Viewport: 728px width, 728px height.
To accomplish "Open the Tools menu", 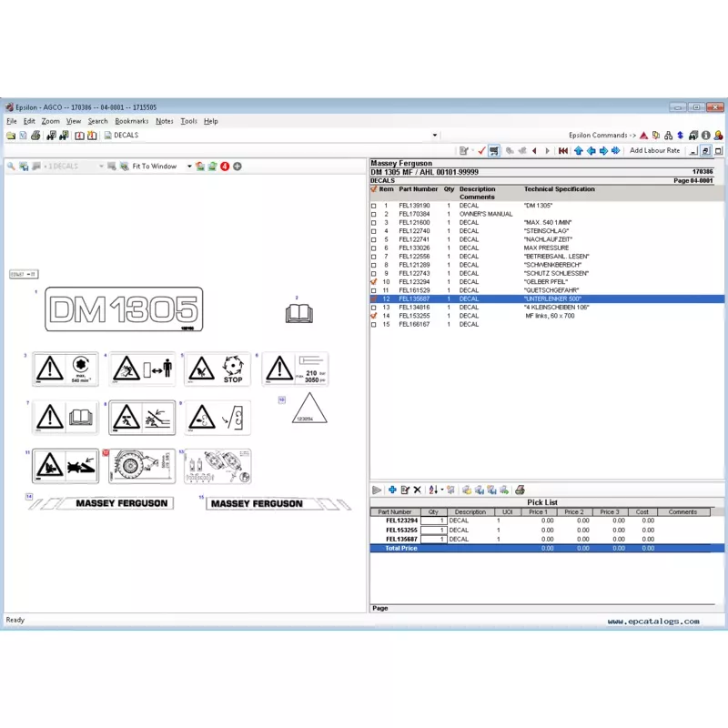I will tap(188, 121).
